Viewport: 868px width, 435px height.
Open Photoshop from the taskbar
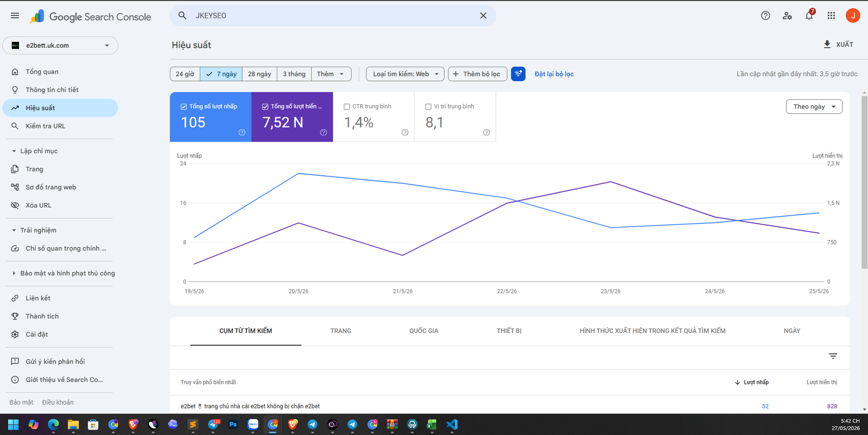(x=233, y=425)
